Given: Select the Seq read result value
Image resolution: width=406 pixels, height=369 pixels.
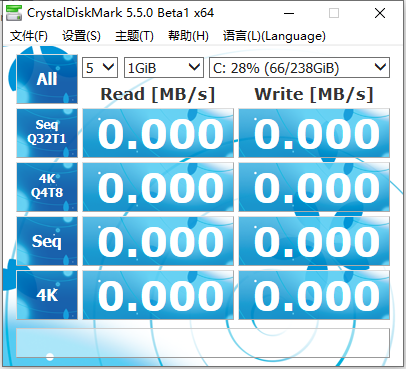Looking at the screenshot, I should coord(158,241).
